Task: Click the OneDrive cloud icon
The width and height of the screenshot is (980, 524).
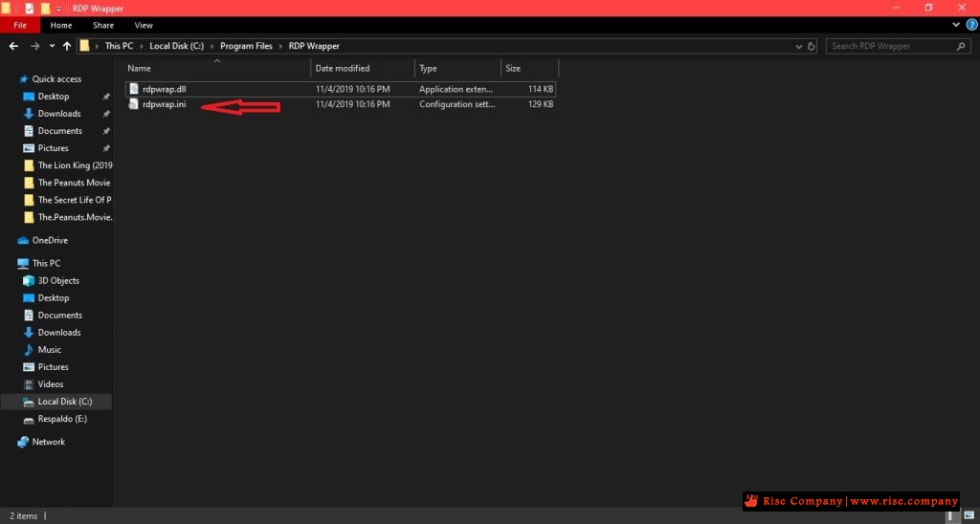Action: (23, 240)
